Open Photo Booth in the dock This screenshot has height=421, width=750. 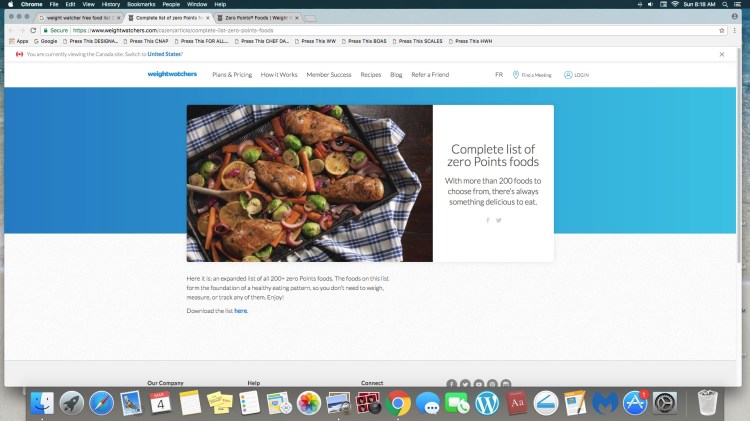pos(368,403)
